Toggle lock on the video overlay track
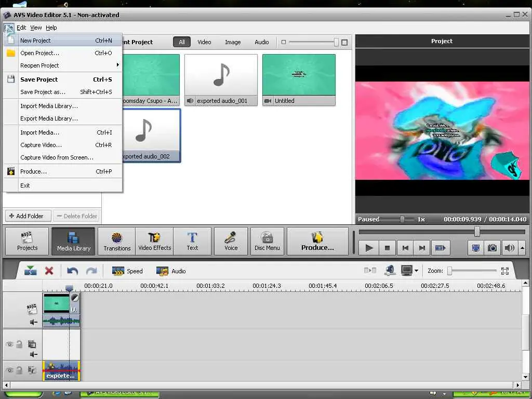This screenshot has width=532, height=399. (19, 344)
